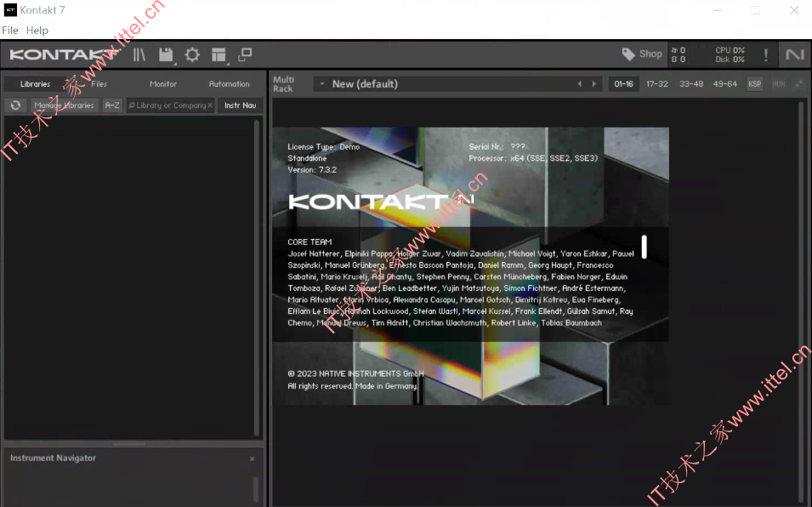Toggle the AUX sends button
The image size is (812, 507).
[x=778, y=84]
